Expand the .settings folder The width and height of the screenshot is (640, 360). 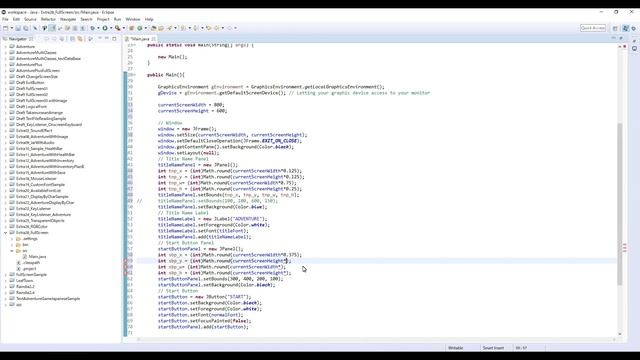pos(12,239)
